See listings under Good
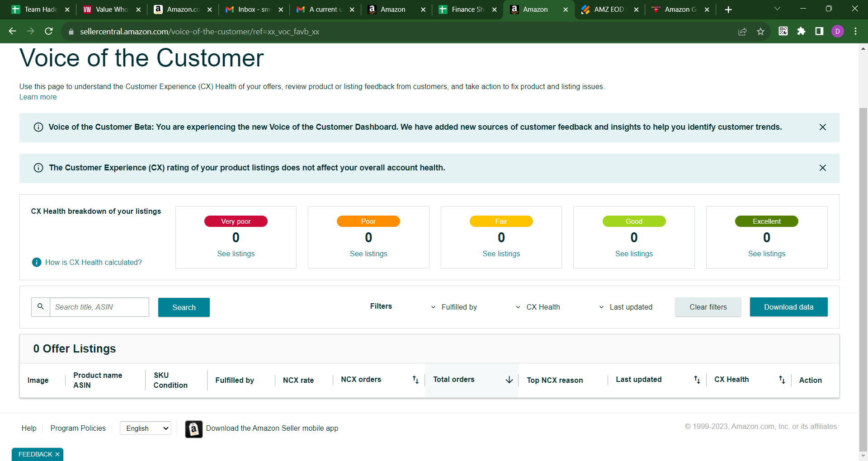Viewport: 868px width, 461px height. 634,254
